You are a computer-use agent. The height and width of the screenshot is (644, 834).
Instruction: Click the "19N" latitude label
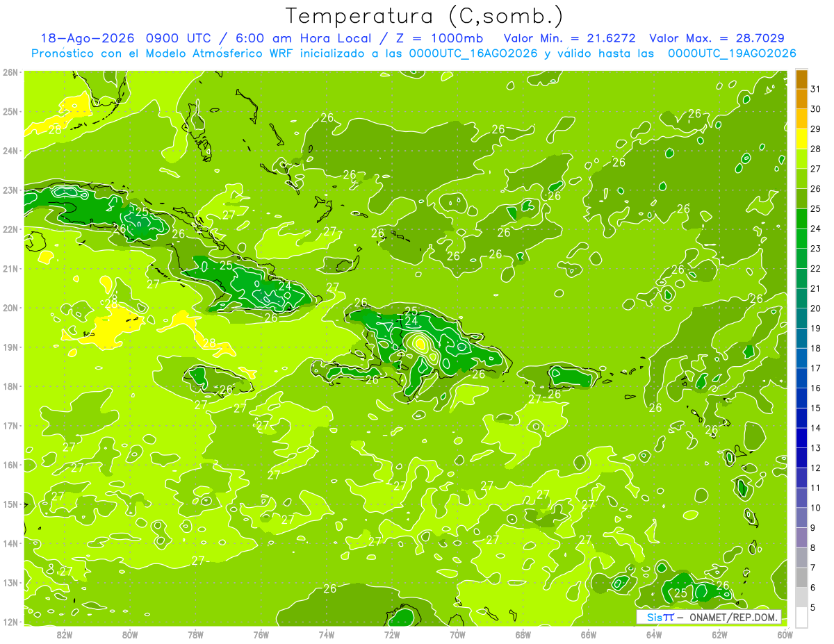pyautogui.click(x=10, y=347)
